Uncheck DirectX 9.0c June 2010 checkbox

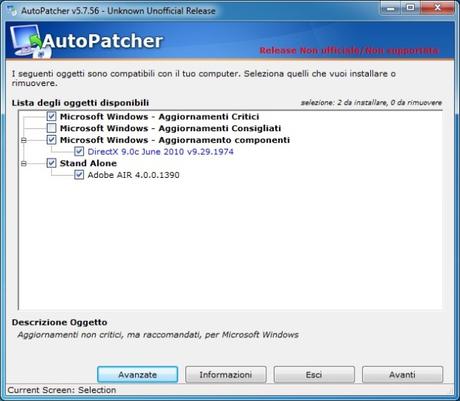pos(79,151)
